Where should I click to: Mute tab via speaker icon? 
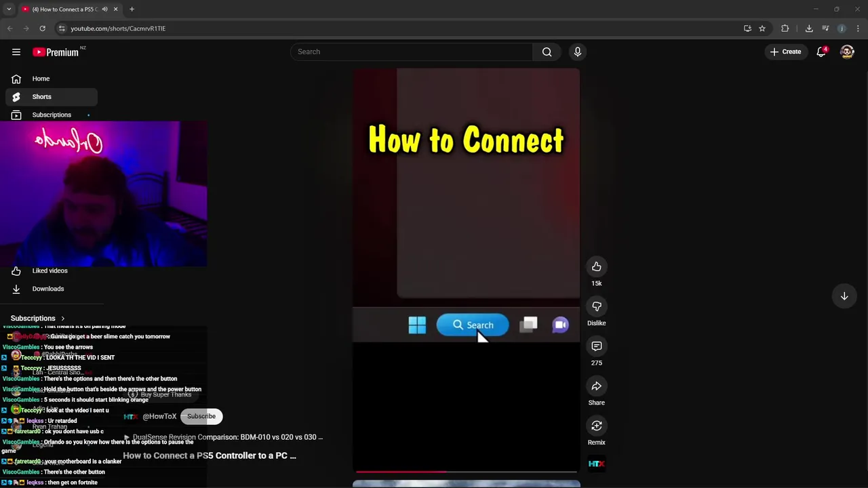pyautogui.click(x=104, y=9)
